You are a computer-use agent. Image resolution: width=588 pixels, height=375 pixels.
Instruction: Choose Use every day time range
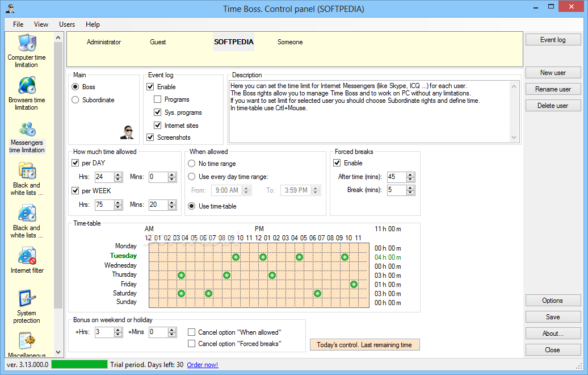click(x=192, y=177)
